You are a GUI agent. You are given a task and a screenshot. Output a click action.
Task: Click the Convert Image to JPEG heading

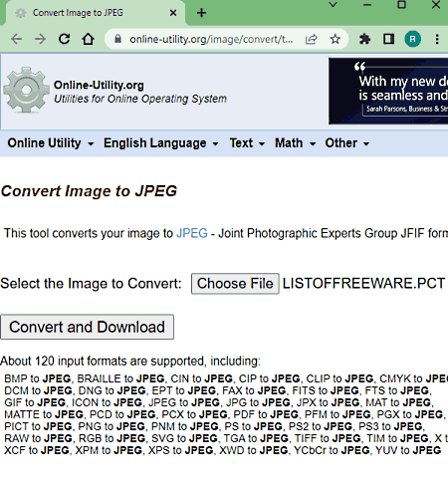point(89,191)
